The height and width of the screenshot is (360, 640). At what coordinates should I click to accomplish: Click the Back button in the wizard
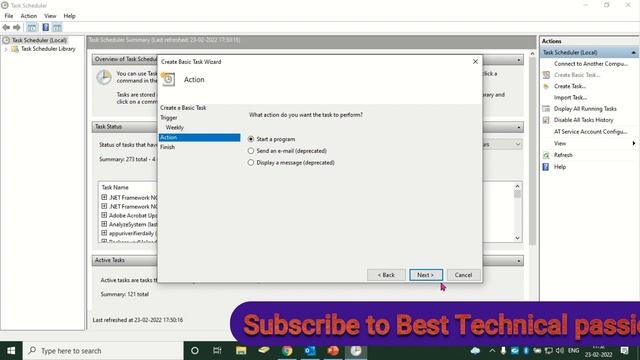(386, 275)
